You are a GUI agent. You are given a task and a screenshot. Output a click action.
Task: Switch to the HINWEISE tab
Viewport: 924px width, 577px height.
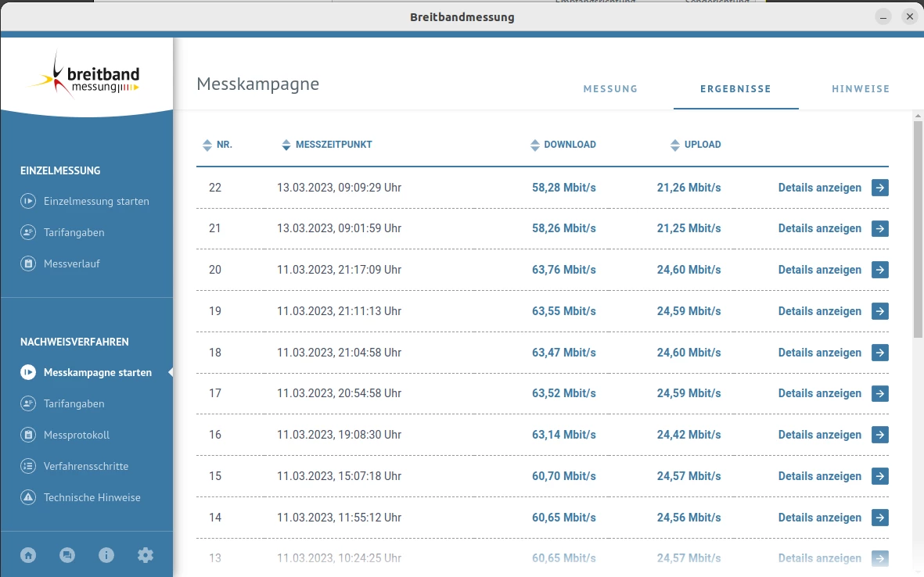click(x=861, y=89)
